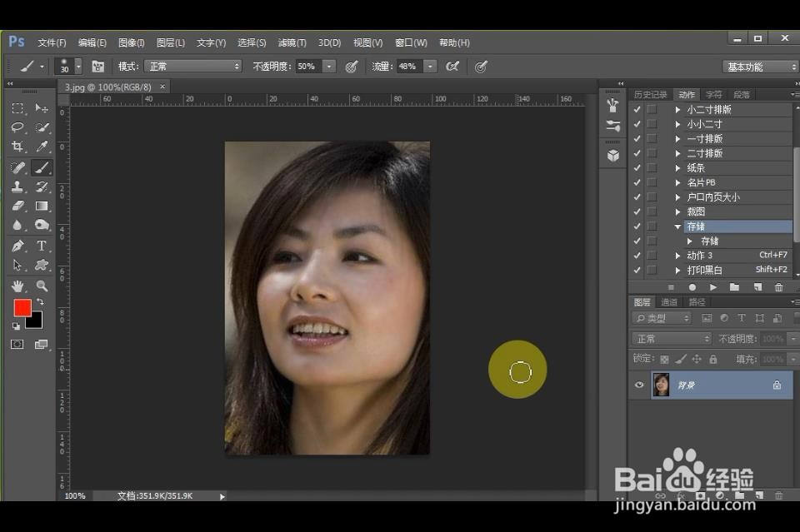
Task: Select the Quick Selection tool
Action: coord(42,127)
